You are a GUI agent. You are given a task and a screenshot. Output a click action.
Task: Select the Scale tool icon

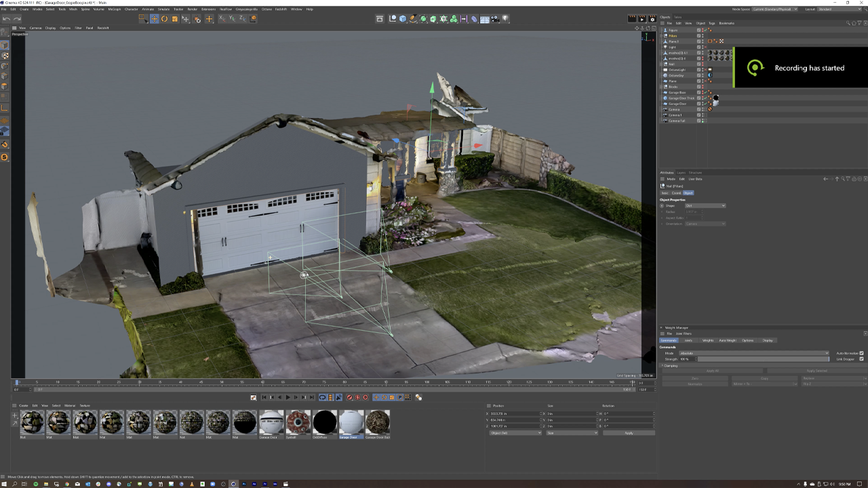pos(174,18)
